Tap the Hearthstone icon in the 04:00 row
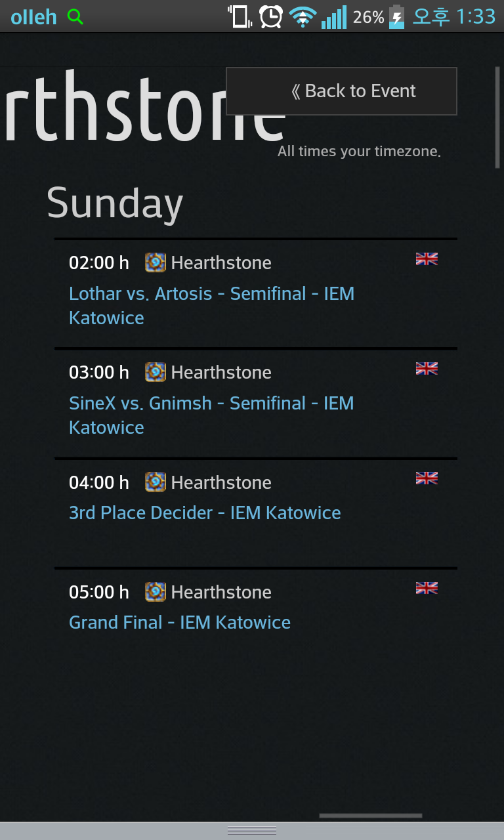Screen dimensions: 504x840 tap(156, 482)
